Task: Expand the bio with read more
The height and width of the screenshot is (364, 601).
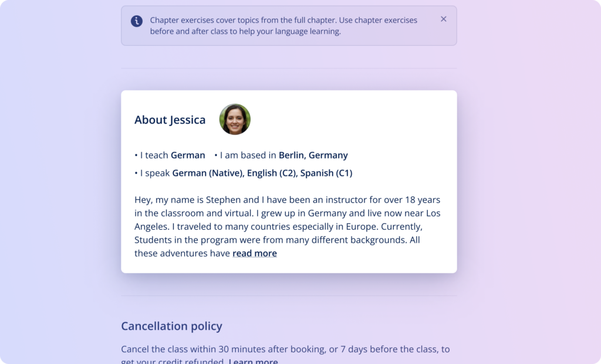Action: (255, 253)
